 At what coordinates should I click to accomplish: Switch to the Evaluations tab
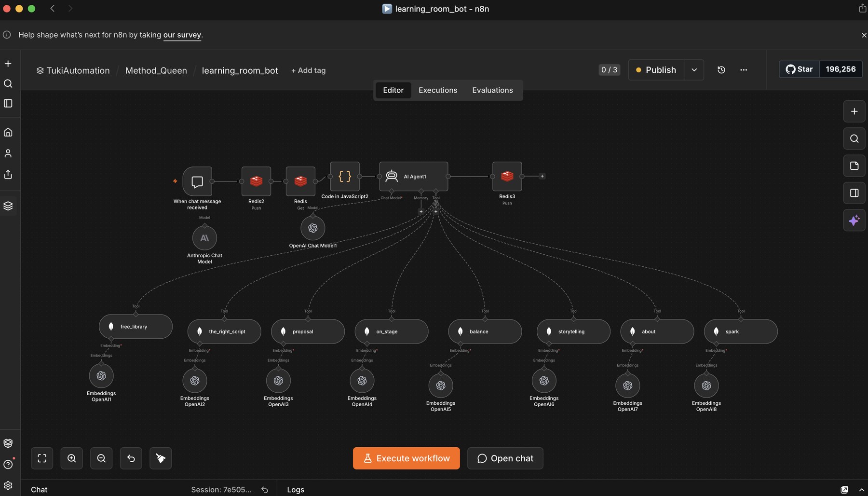click(x=492, y=90)
